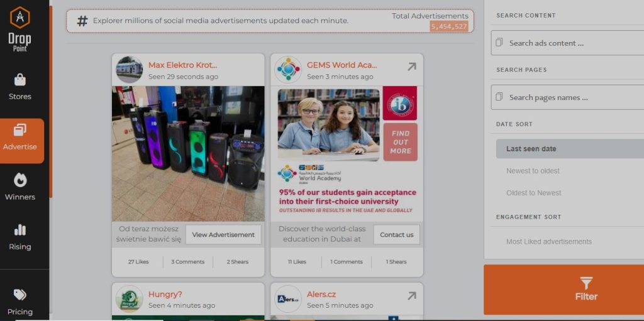Click the total advertisements count 5,454,527
644x321 pixels.
449,26
